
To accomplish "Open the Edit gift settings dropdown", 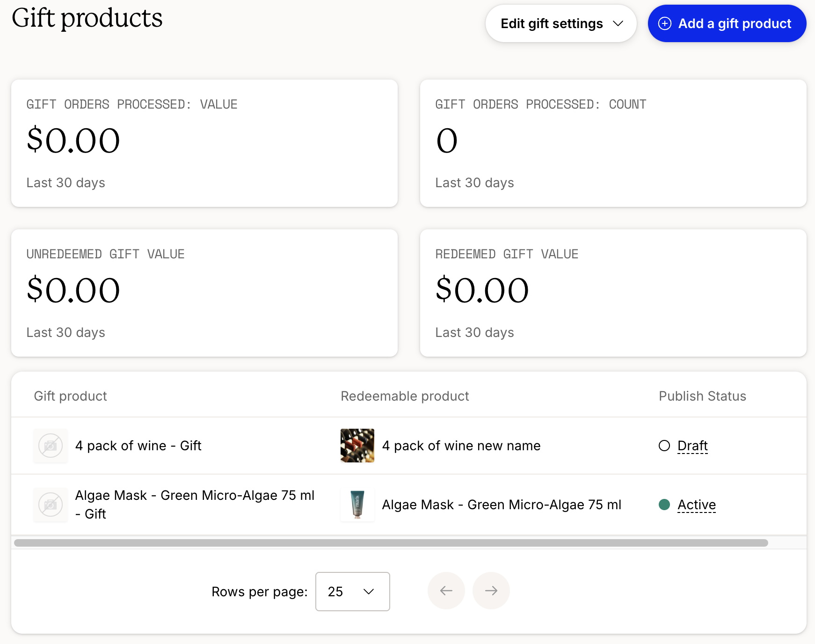I will (x=560, y=23).
